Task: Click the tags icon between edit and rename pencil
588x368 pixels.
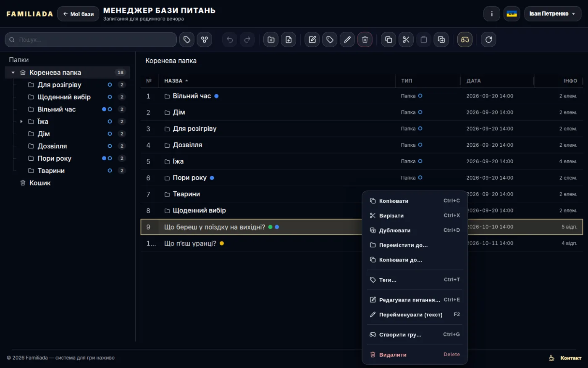Action: pos(330,40)
